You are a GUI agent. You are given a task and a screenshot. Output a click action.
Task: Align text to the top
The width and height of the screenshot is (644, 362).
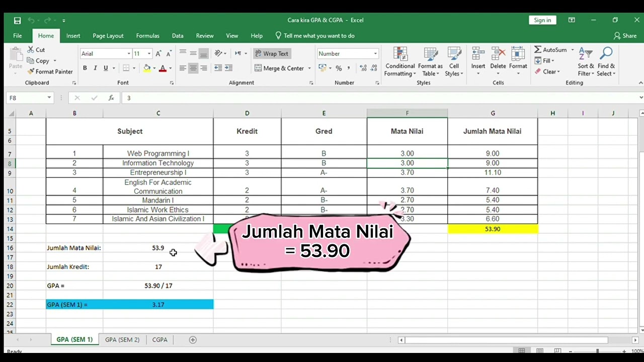183,53
